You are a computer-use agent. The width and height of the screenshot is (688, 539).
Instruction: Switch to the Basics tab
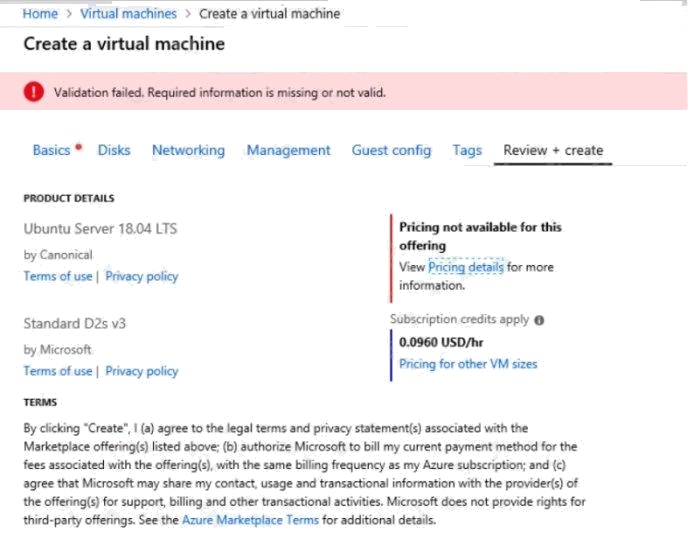52,150
